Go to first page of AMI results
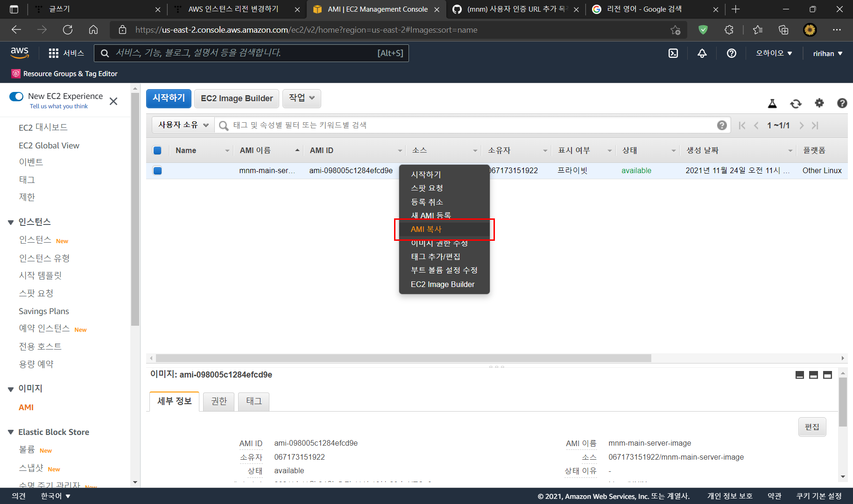The height and width of the screenshot is (504, 853). coord(742,126)
